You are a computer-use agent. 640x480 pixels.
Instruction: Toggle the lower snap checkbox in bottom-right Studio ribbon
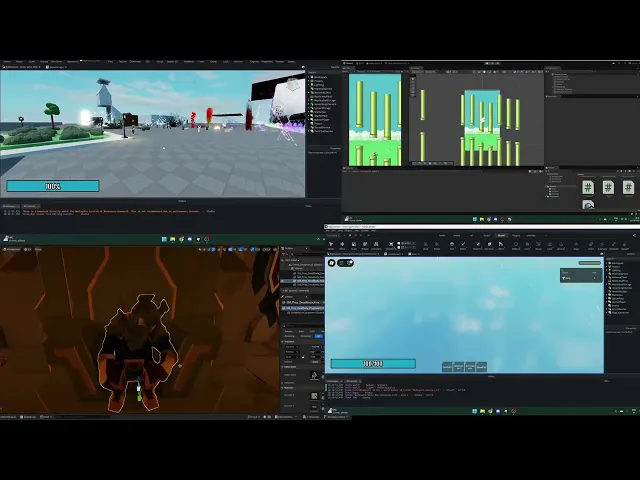pyautogui.click(x=398, y=247)
